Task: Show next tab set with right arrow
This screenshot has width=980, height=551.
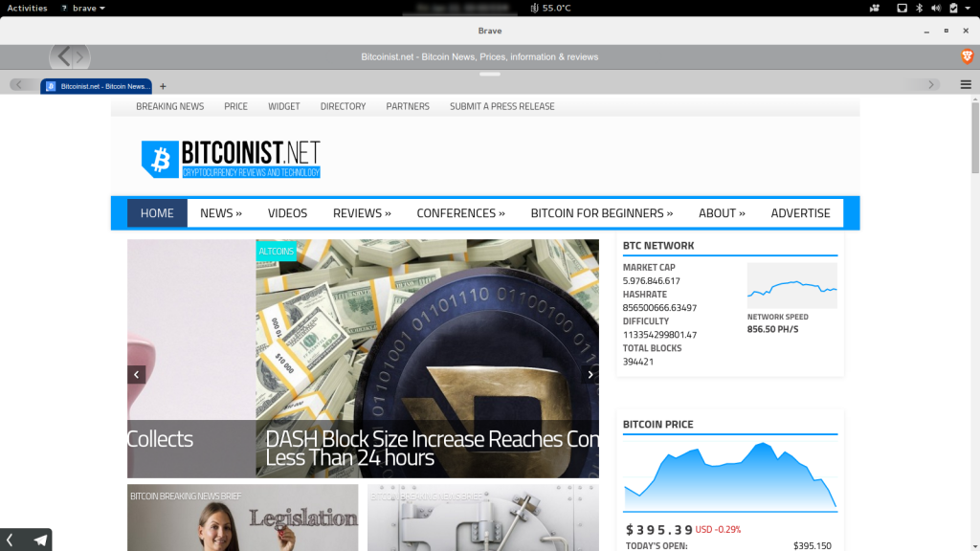Action: pyautogui.click(x=930, y=84)
